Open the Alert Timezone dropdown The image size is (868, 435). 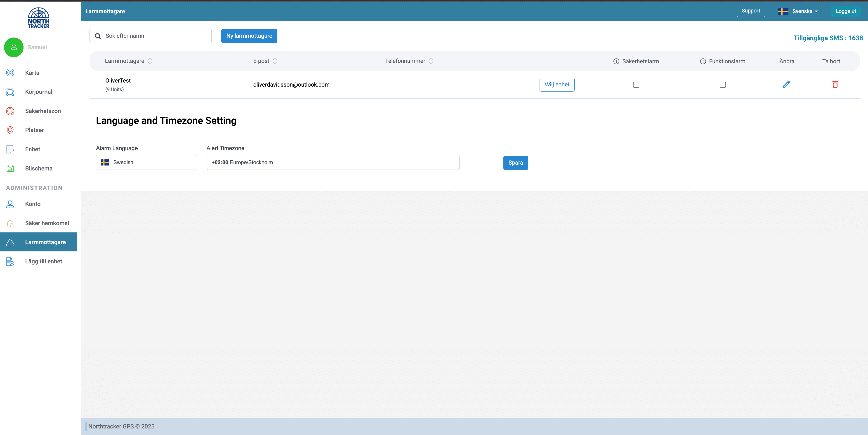tap(333, 162)
